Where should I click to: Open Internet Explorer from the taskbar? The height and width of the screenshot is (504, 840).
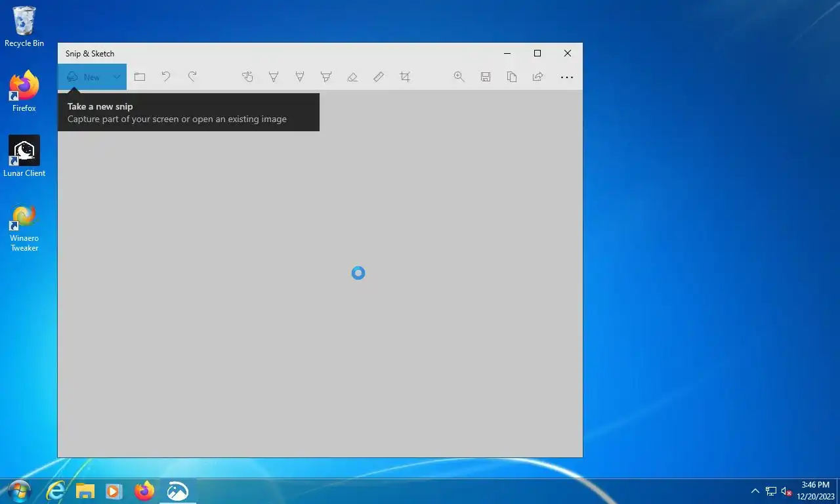point(56,491)
